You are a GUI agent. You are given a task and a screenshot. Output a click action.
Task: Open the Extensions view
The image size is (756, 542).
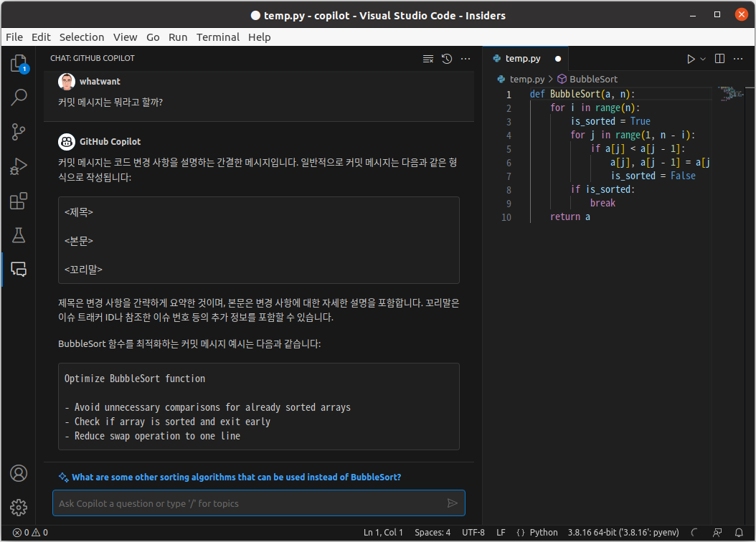[x=19, y=201]
